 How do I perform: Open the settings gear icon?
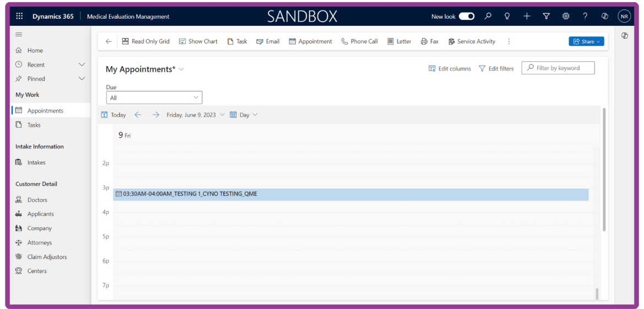coord(566,17)
